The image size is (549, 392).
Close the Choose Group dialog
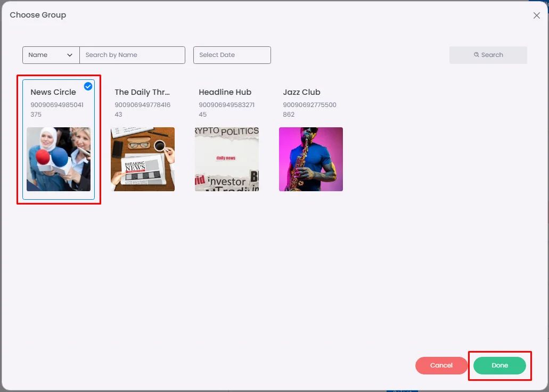coord(536,15)
